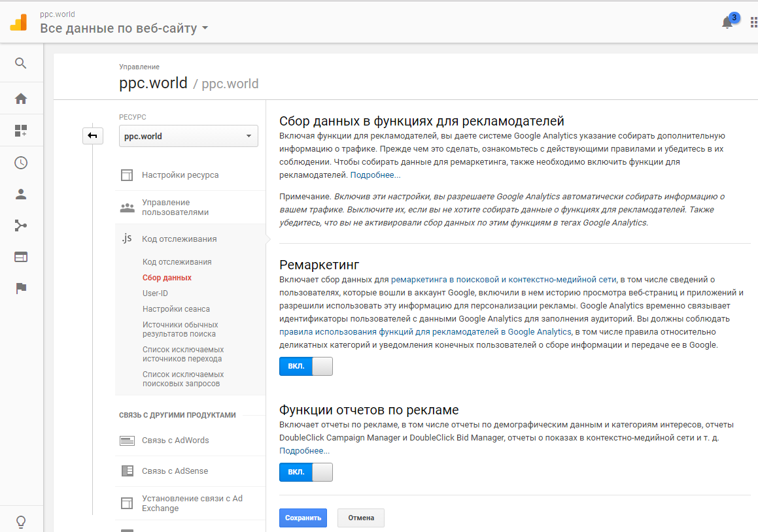Open Подробнее link under Функции отчетов

coord(304,451)
